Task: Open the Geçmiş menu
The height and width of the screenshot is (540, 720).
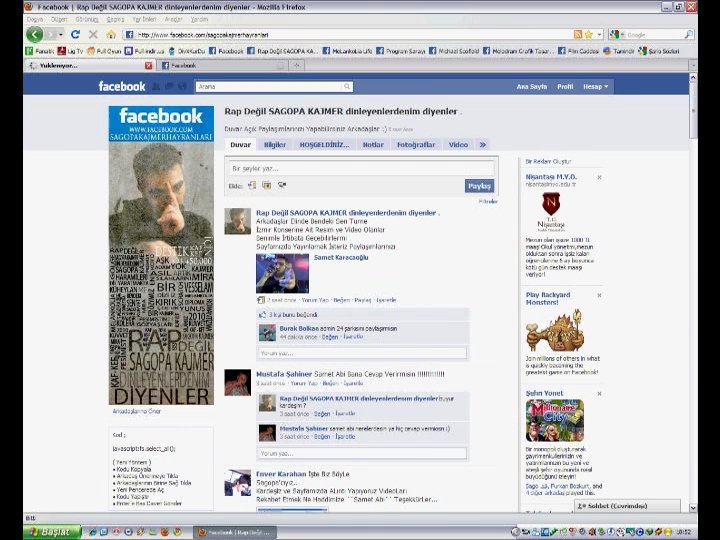Action: pyautogui.click(x=115, y=19)
